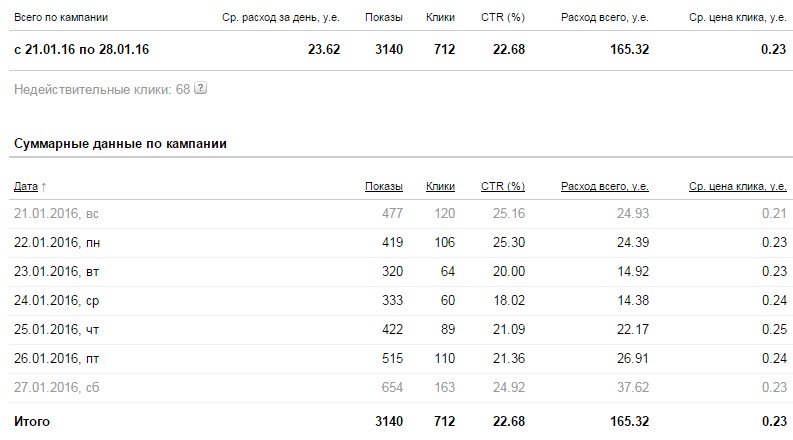Select the 26.01.2016, пт row

click(x=401, y=359)
